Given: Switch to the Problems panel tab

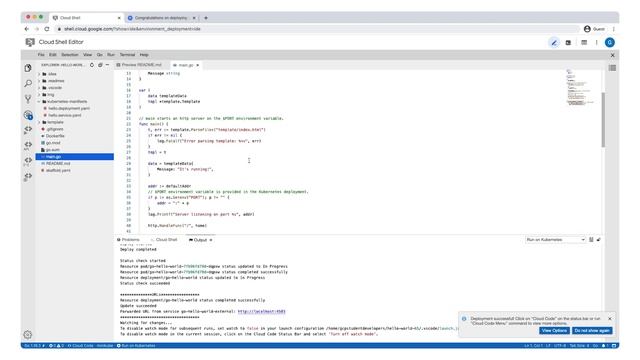Looking at the screenshot, I should (128, 240).
